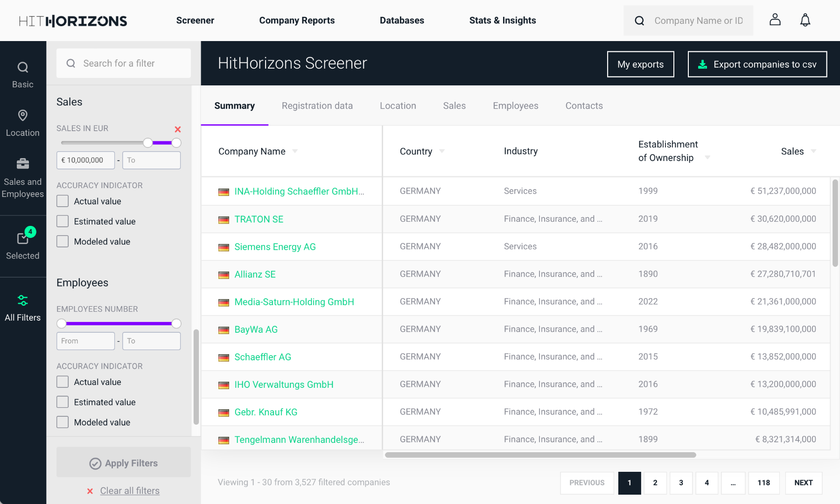Switch to the Contacts tab

pos(584,105)
